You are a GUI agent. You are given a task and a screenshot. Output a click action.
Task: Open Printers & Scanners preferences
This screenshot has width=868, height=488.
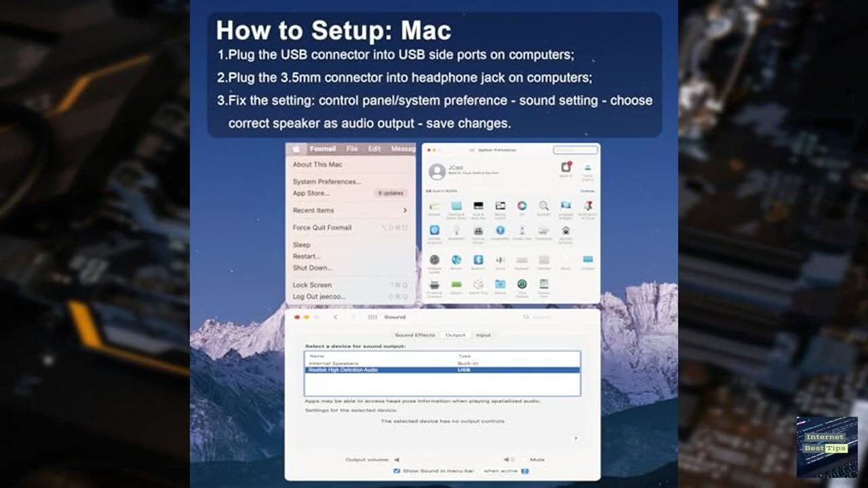coord(435,285)
